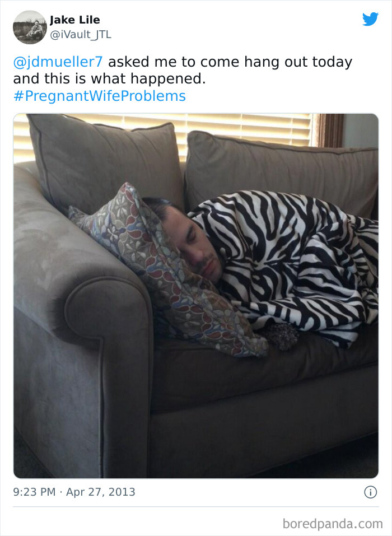The height and width of the screenshot is (536, 392).
Task: Click Jake Lile's display name
Action: click(x=74, y=20)
